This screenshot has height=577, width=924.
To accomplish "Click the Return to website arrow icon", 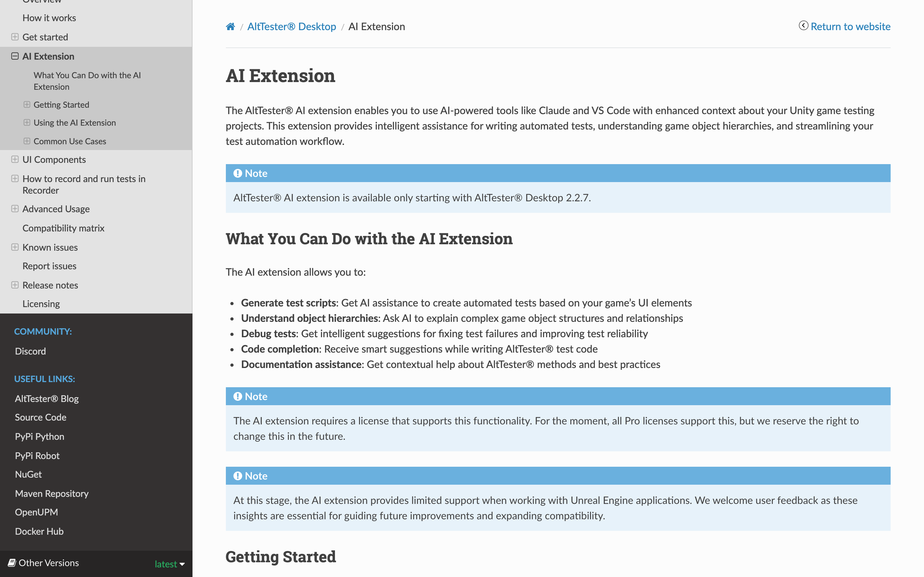I will [803, 26].
